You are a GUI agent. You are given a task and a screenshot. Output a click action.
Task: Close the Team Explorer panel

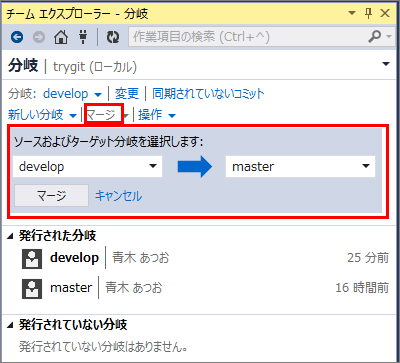(385, 14)
